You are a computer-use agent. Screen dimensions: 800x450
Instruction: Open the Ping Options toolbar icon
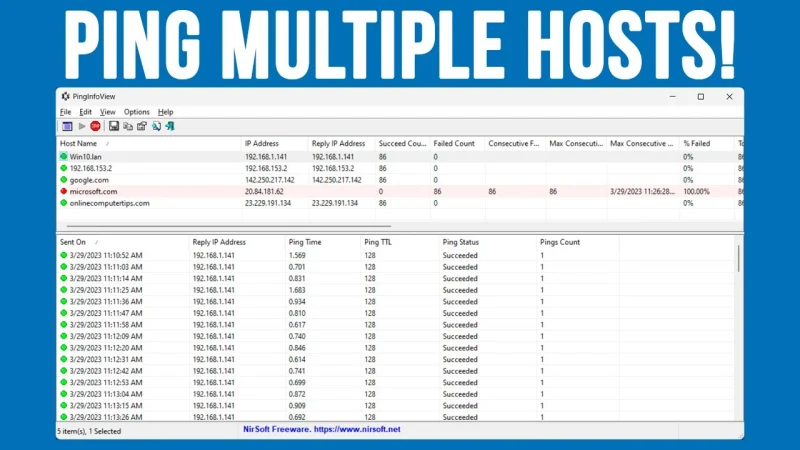click(x=67, y=126)
